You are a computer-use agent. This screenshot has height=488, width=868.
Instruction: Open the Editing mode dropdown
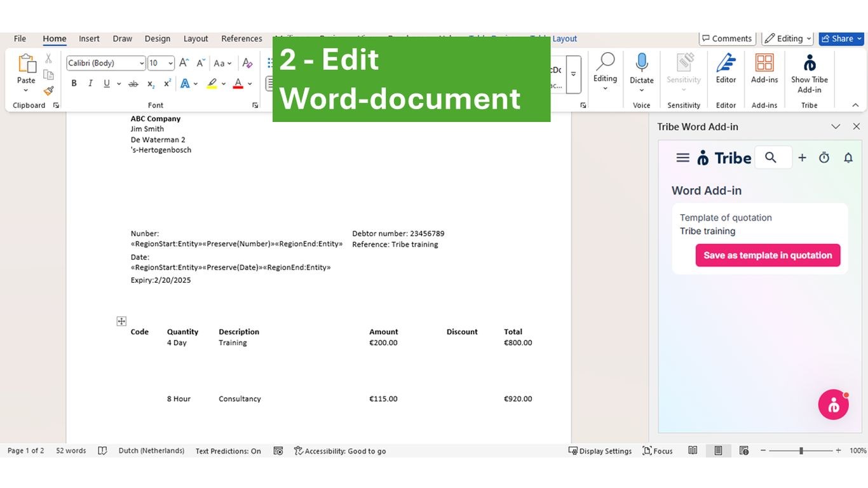tap(788, 39)
